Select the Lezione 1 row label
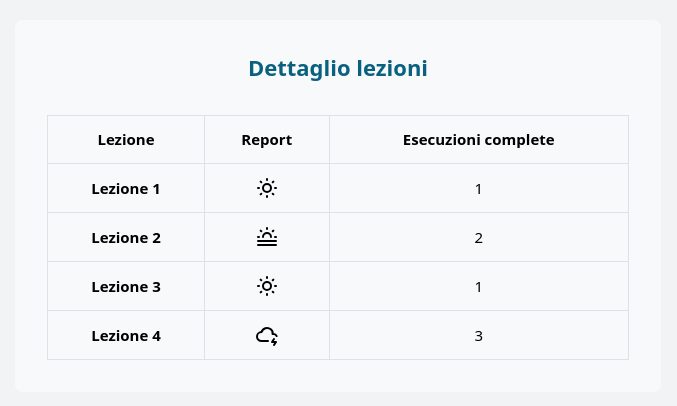The image size is (677, 406). coord(126,189)
